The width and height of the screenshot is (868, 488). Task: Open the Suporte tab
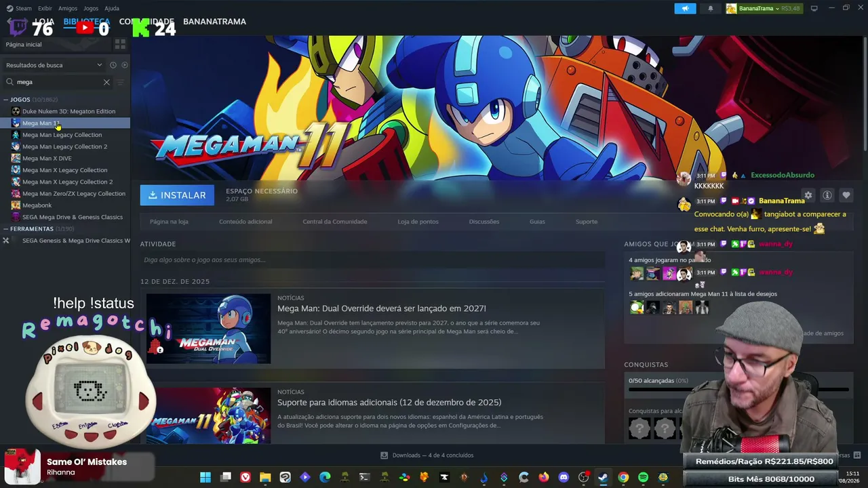[x=587, y=222]
